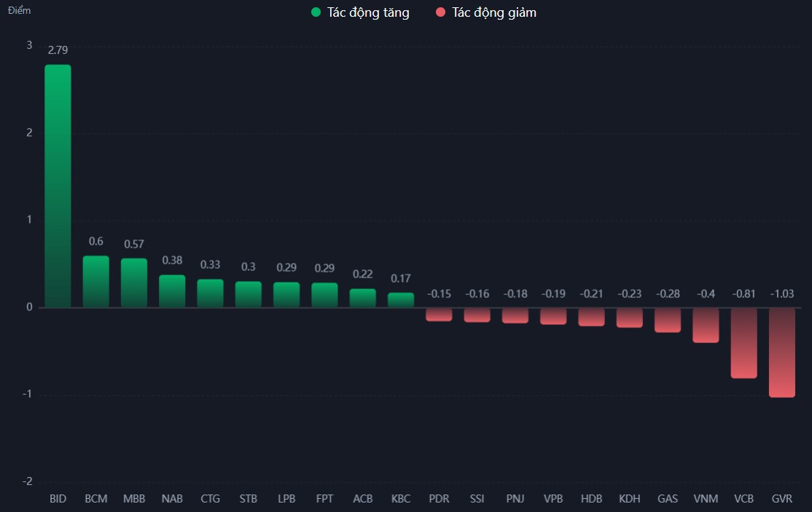Image resolution: width=812 pixels, height=512 pixels.
Task: Click the BCM bar in chart
Action: pos(95,281)
